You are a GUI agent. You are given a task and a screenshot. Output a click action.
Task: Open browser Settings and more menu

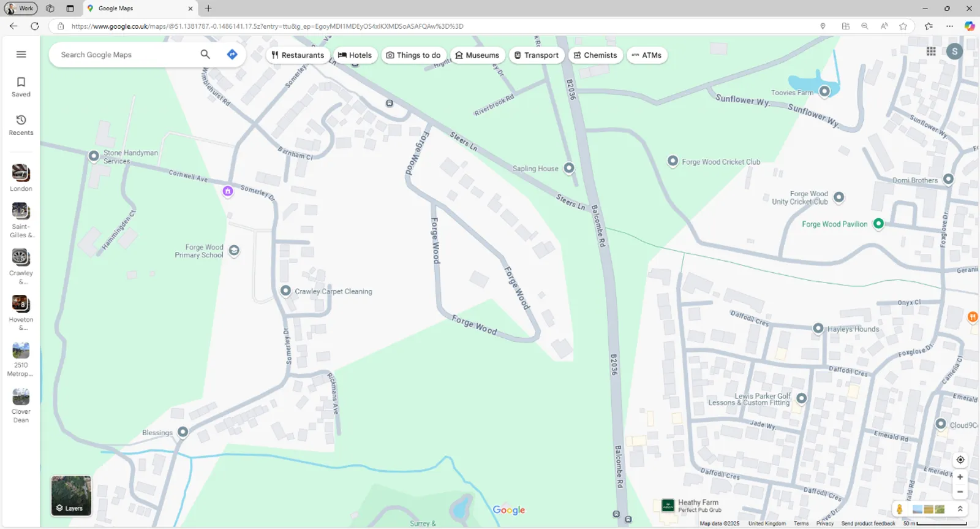click(x=949, y=26)
